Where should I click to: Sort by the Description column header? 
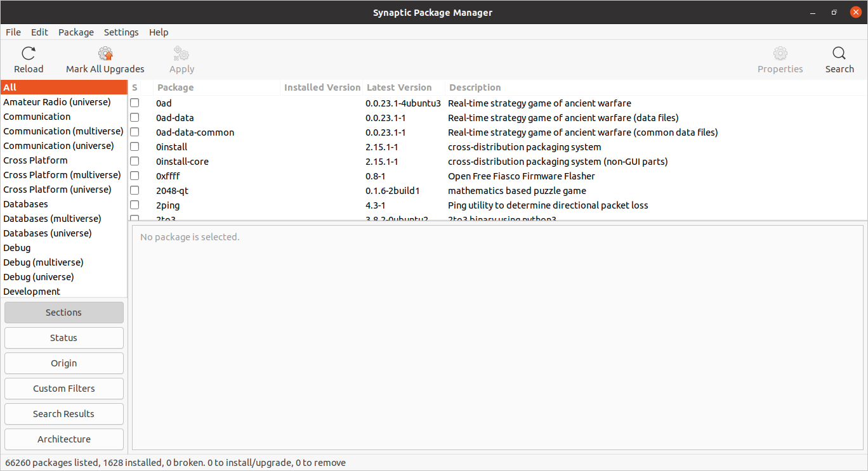(x=656, y=87)
